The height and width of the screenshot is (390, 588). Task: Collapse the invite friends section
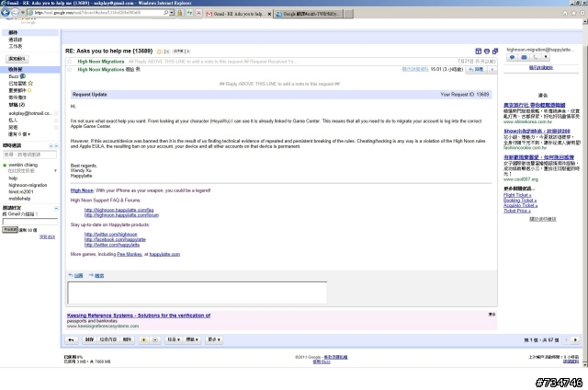pyautogui.click(x=56, y=208)
